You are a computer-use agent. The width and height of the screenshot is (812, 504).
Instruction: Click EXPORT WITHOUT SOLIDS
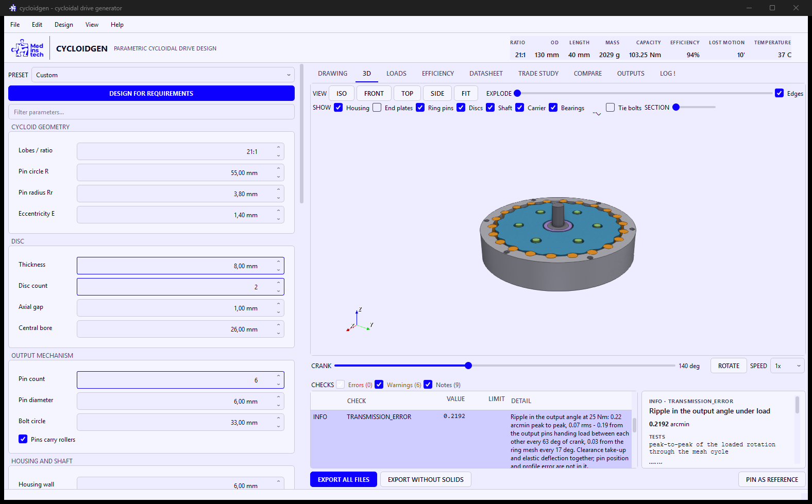[426, 480]
